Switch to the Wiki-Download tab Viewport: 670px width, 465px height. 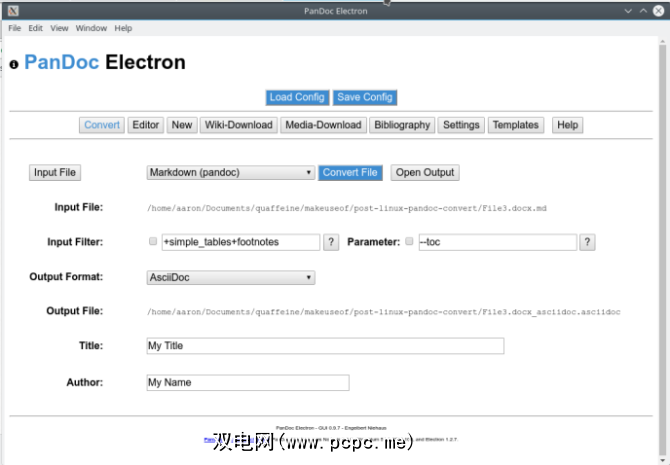(x=239, y=125)
